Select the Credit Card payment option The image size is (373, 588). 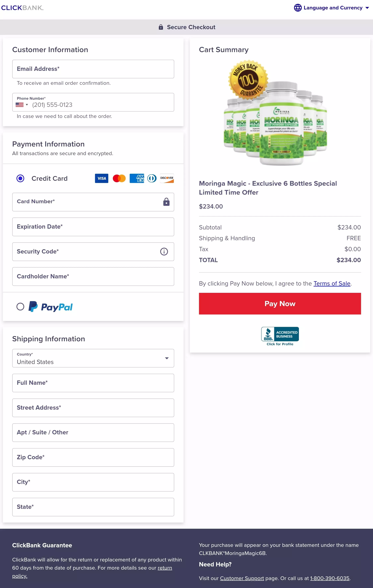tap(21, 179)
